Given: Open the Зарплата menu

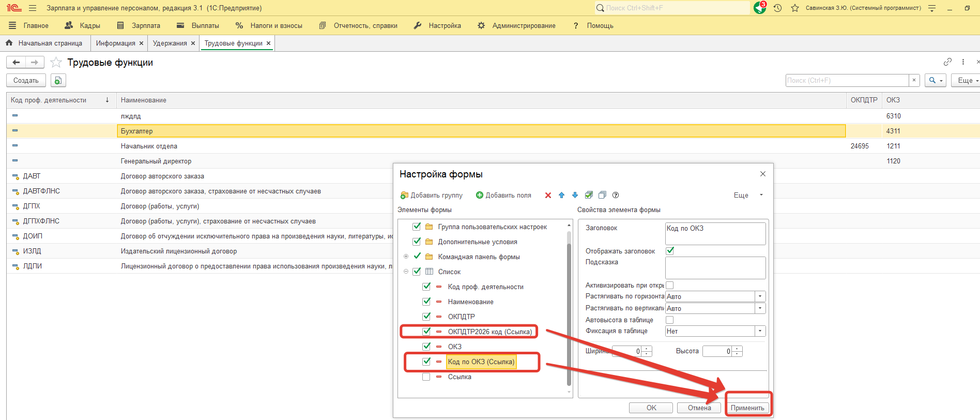Looking at the screenshot, I should pos(145,25).
